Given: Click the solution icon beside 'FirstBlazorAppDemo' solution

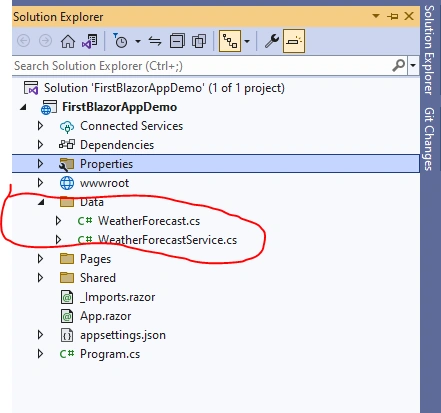Looking at the screenshot, I should click(31, 88).
